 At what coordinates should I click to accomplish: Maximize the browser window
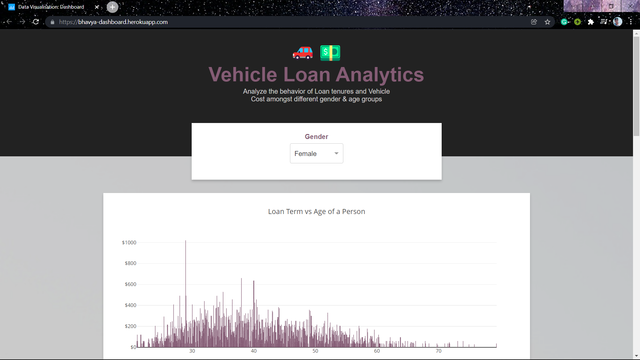click(x=611, y=6)
